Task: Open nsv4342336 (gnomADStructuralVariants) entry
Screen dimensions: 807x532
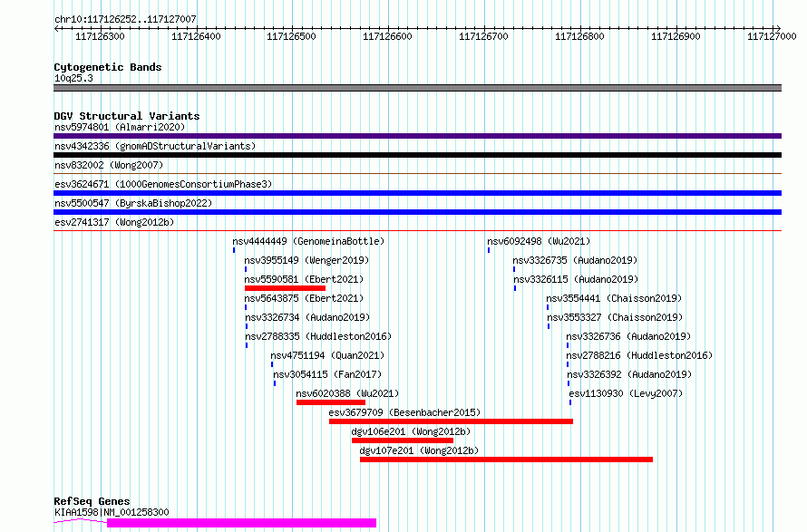Action: coord(155,146)
